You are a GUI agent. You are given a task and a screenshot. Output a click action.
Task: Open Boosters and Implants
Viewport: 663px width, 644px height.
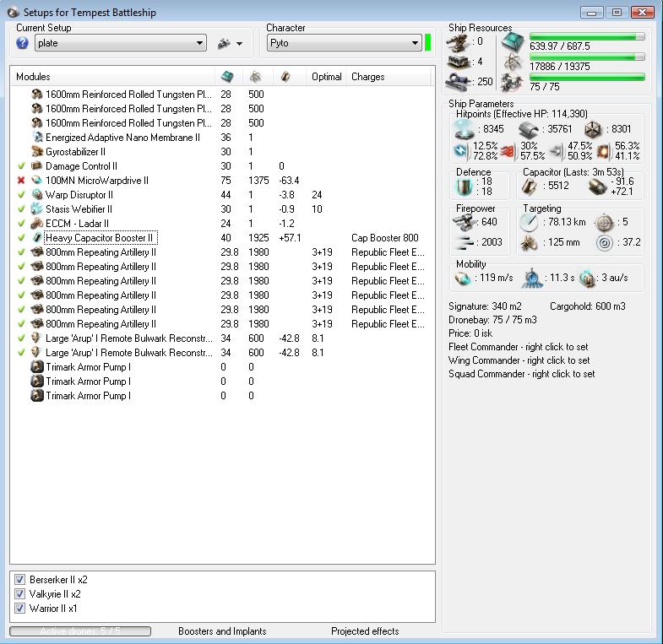coord(222,630)
